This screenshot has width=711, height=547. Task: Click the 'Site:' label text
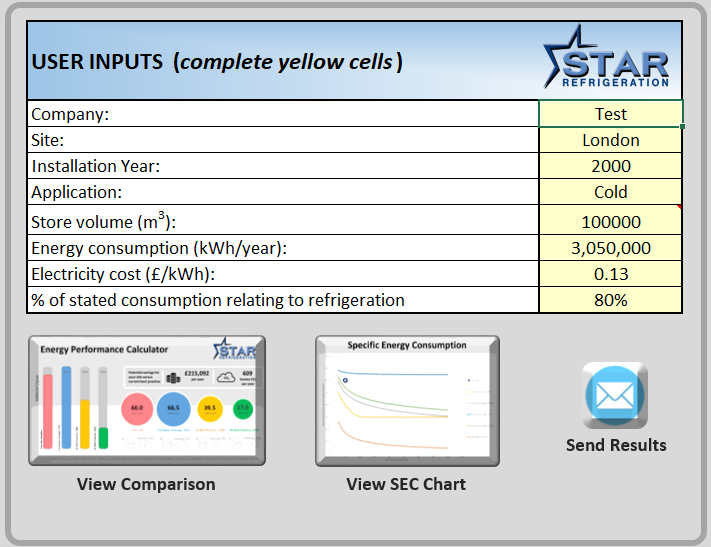tap(47, 140)
